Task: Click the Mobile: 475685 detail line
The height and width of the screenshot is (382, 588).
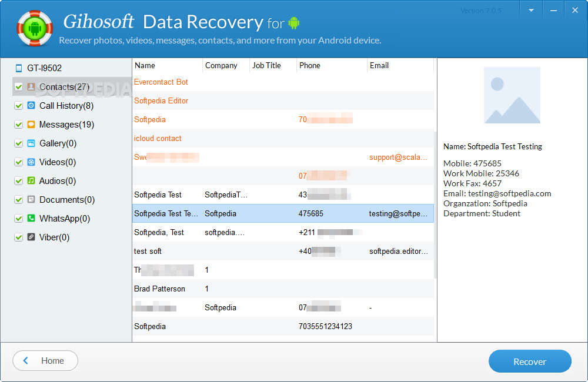Action: [472, 163]
